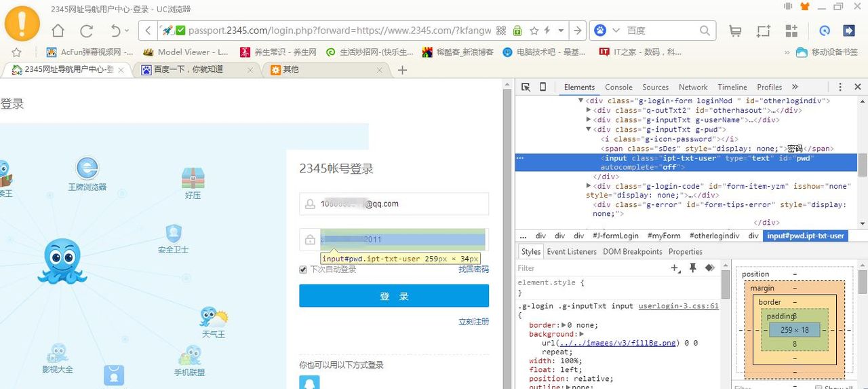Click the 安全卫士 shield icon
Screen dimensions: 868x389
[x=174, y=234]
